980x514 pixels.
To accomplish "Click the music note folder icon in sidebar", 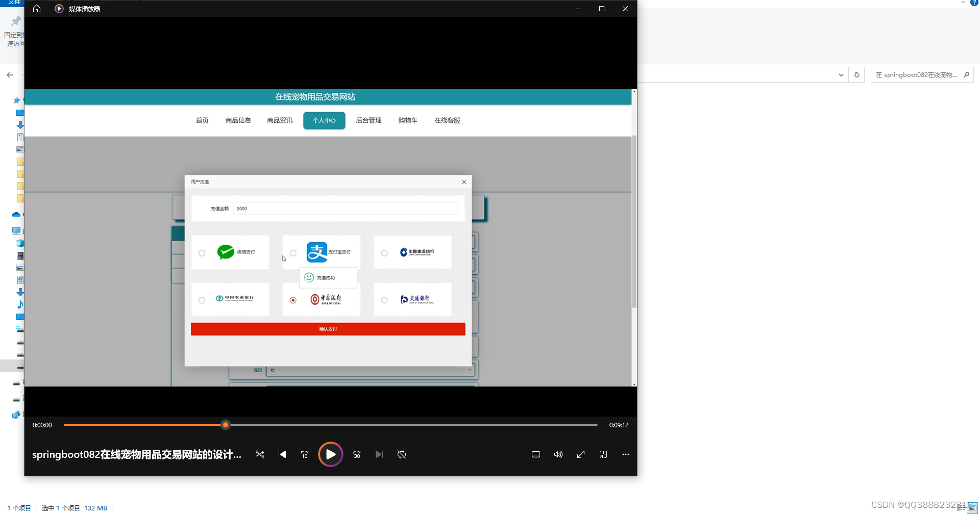I will [x=20, y=304].
